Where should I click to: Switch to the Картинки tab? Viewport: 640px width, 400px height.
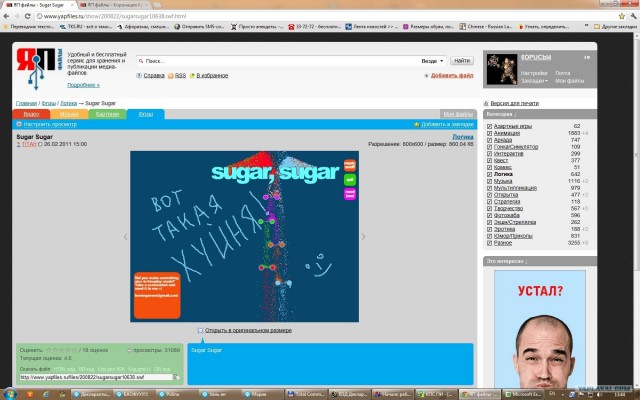[107, 114]
